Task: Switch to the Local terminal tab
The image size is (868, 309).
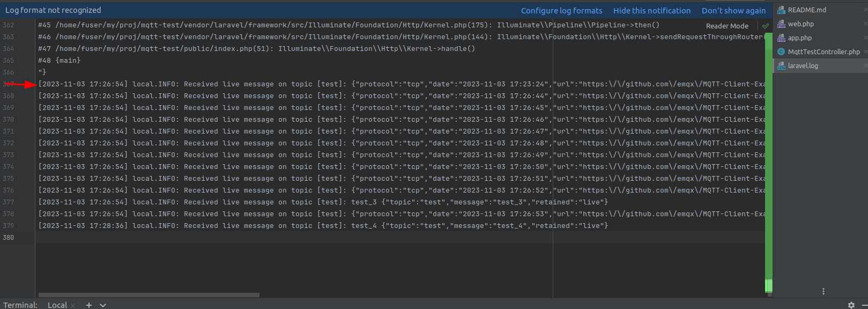Action: pyautogui.click(x=57, y=305)
